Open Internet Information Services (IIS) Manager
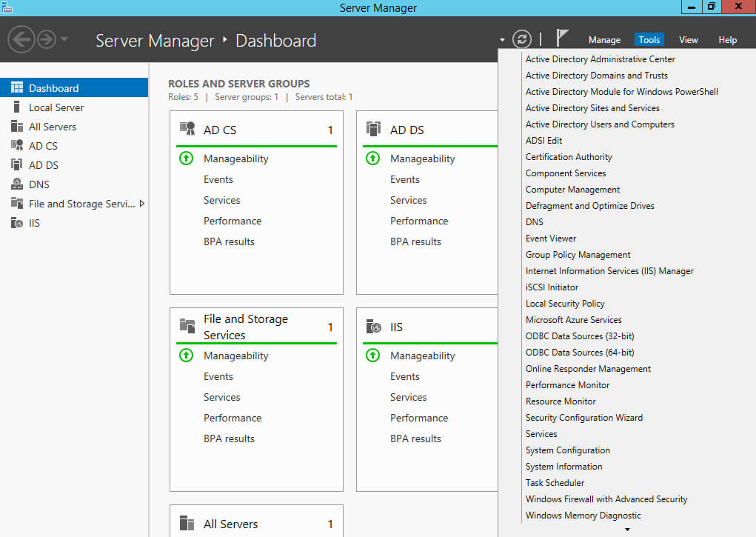This screenshot has height=537, width=756. (x=609, y=271)
